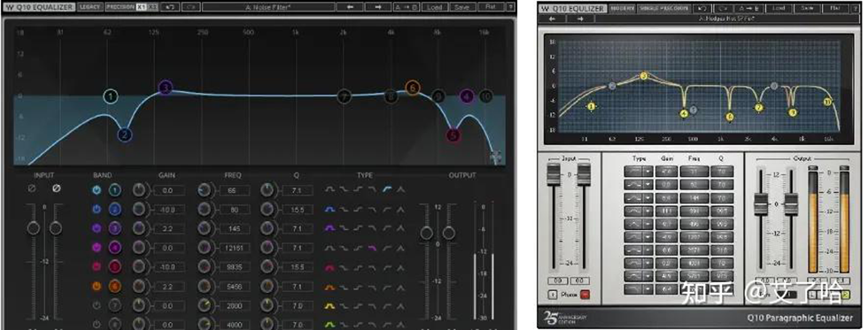The image size is (868, 330).
Task: Open the A: Noise Filter preset menu
Action: tap(268, 7)
